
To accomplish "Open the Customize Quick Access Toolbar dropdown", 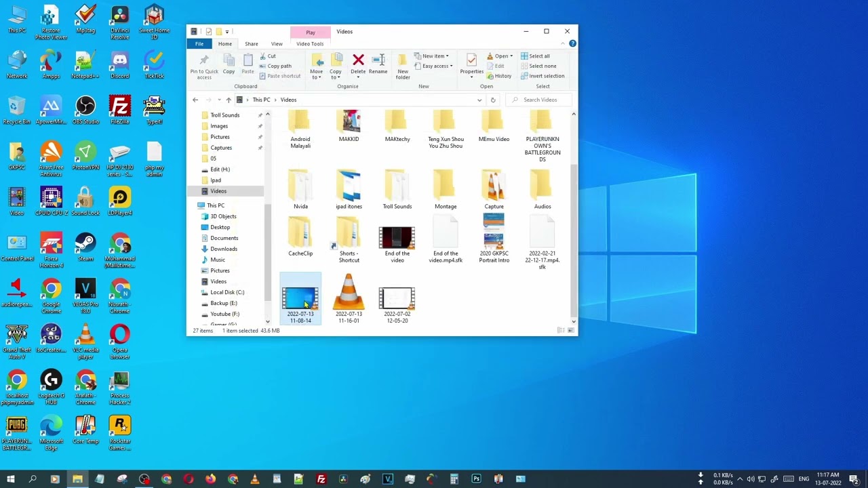I will (227, 31).
